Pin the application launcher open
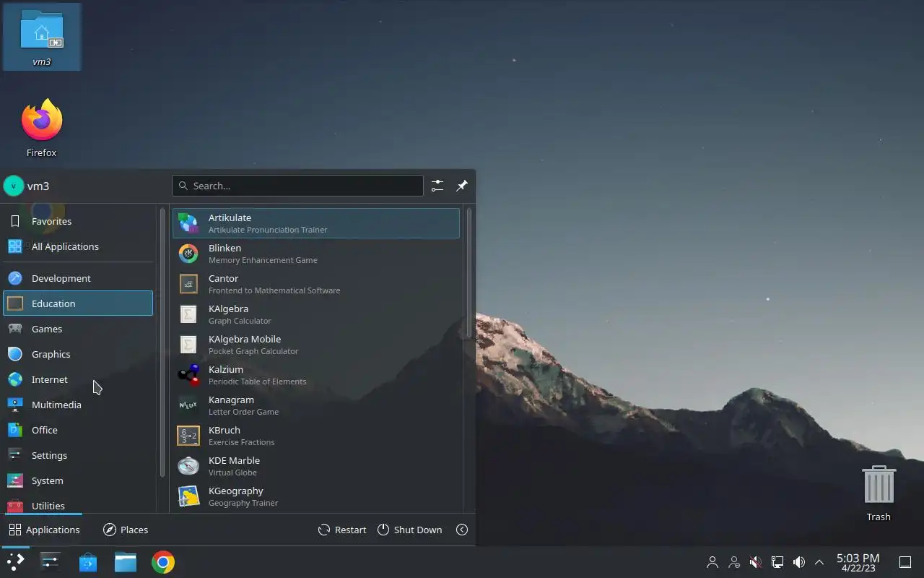Image resolution: width=924 pixels, height=578 pixels. [462, 186]
